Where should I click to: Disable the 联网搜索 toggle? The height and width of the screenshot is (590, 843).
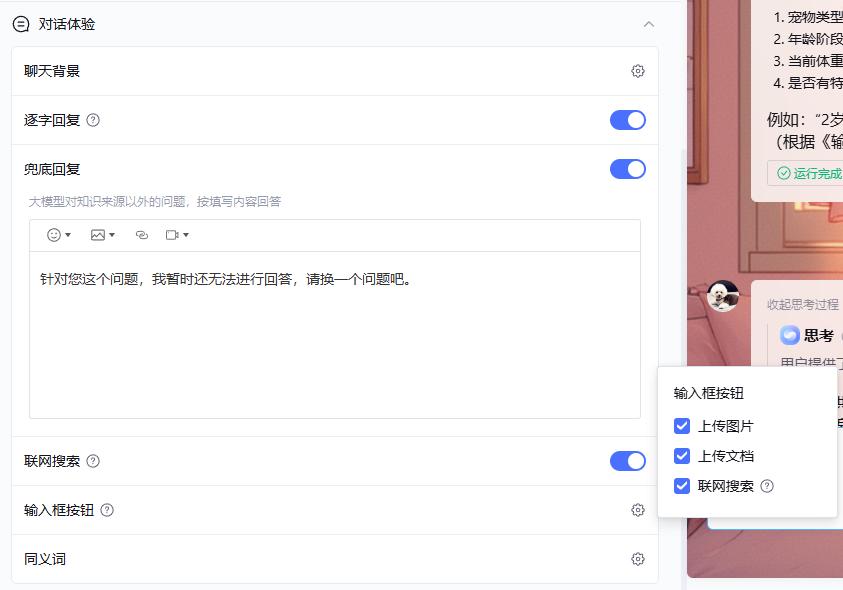coord(627,460)
